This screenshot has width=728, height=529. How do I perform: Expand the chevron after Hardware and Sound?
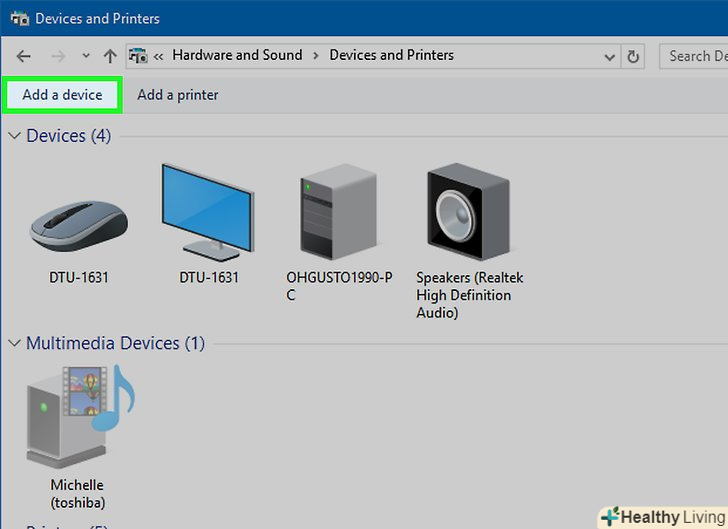(316, 56)
